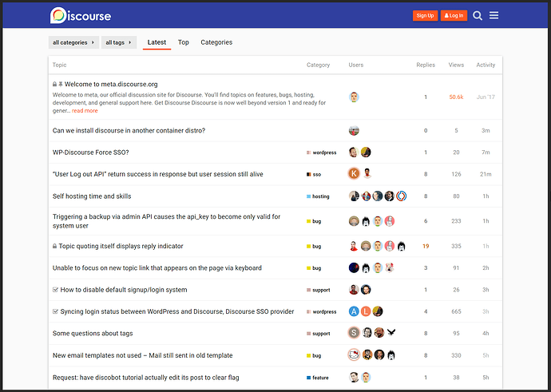Click first avatar in Self hosting time row

tap(354, 196)
